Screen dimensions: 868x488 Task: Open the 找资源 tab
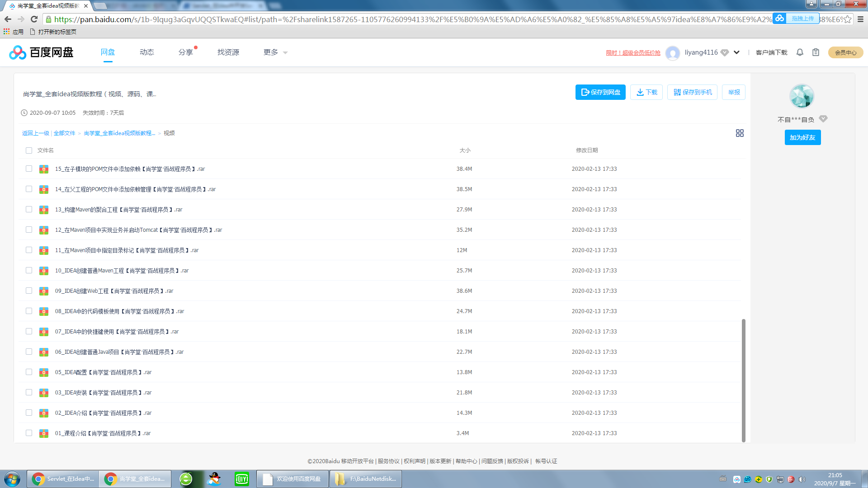(228, 52)
